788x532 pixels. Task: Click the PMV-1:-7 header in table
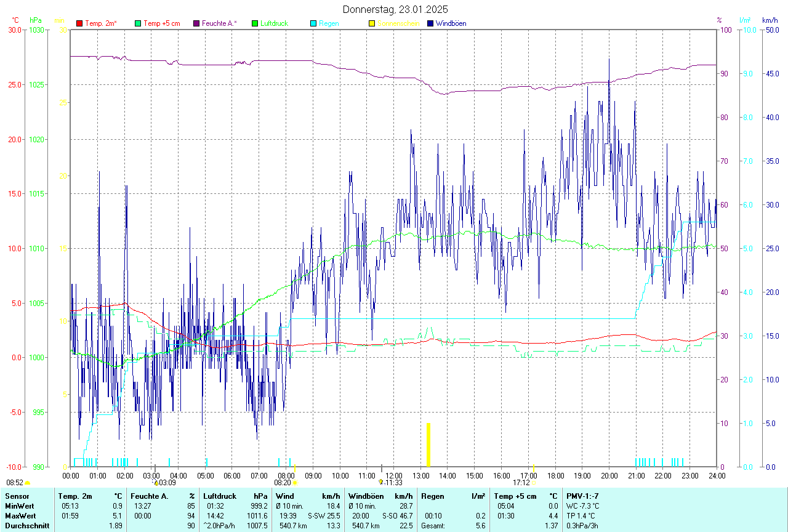point(582,496)
